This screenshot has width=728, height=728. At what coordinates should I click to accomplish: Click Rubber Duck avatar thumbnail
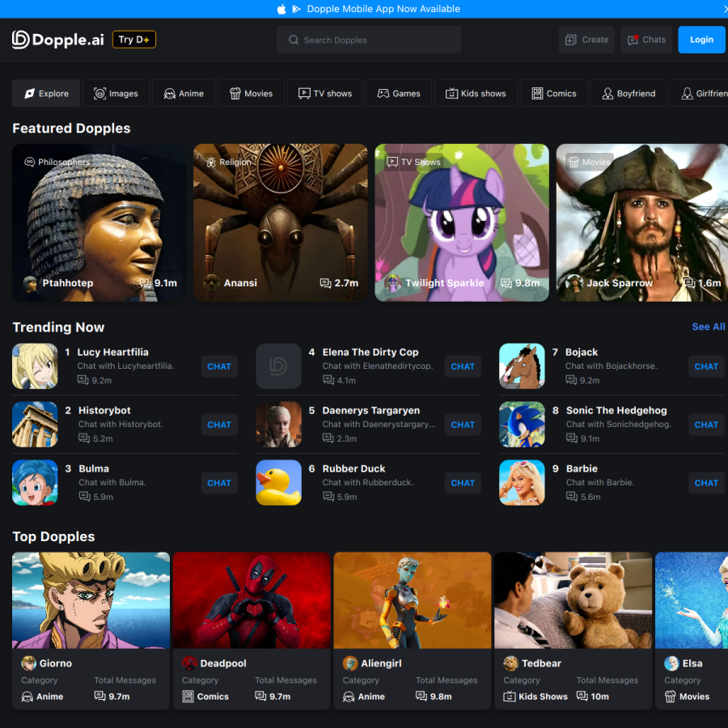pos(278,482)
